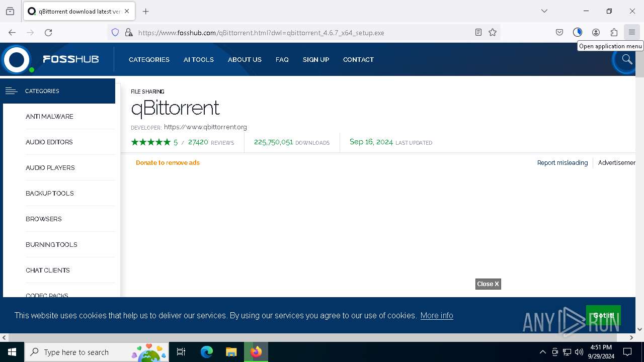Launch Microsoft Edge from the taskbar
This screenshot has width=644, height=362.
pos(207,352)
